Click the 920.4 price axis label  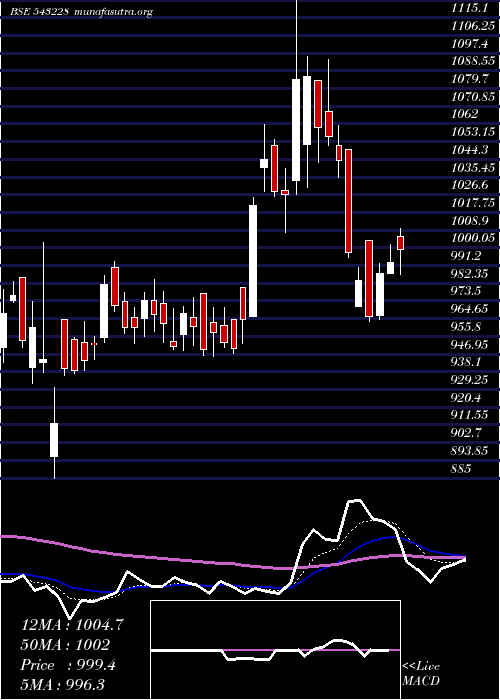click(x=467, y=397)
